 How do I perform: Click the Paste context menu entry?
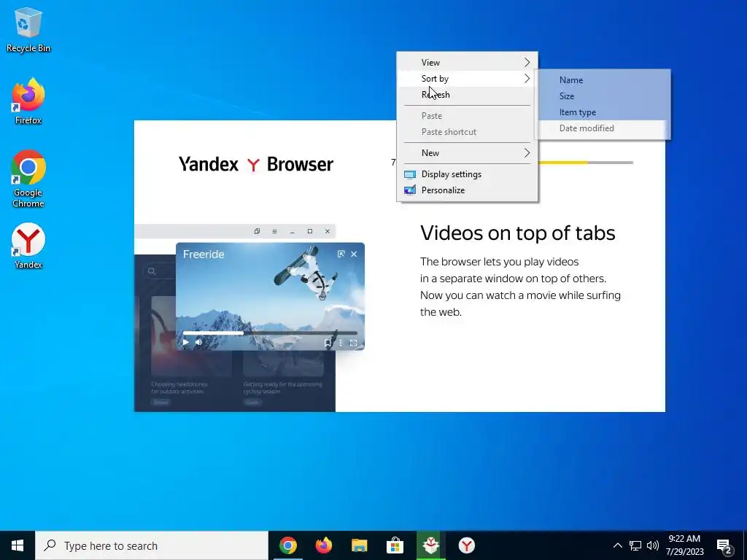pyautogui.click(x=468, y=116)
